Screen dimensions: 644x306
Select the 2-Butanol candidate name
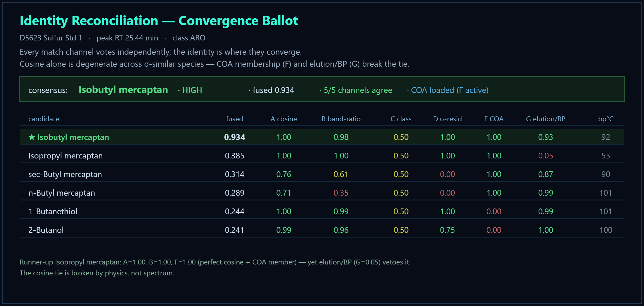click(x=46, y=230)
